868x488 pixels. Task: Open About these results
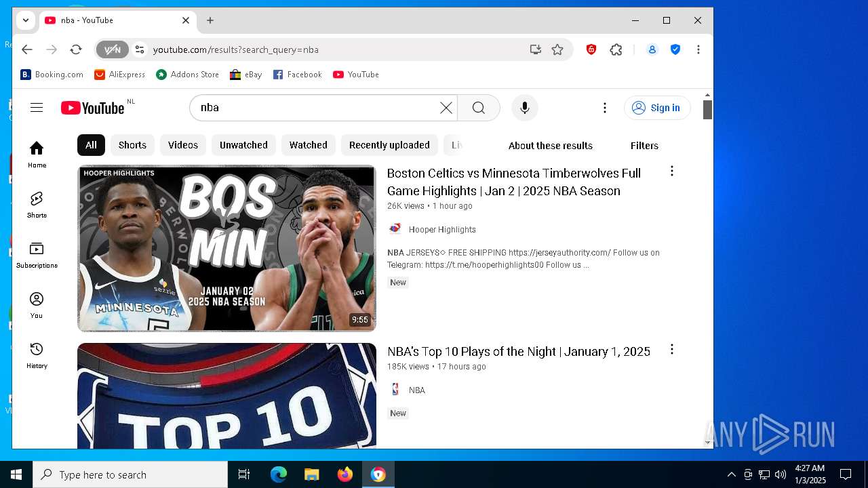[551, 146]
